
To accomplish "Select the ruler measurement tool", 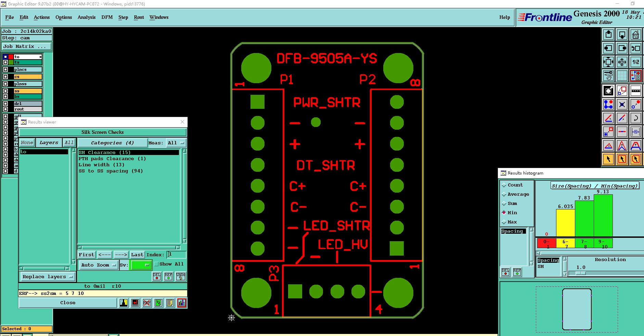I will click(x=635, y=91).
